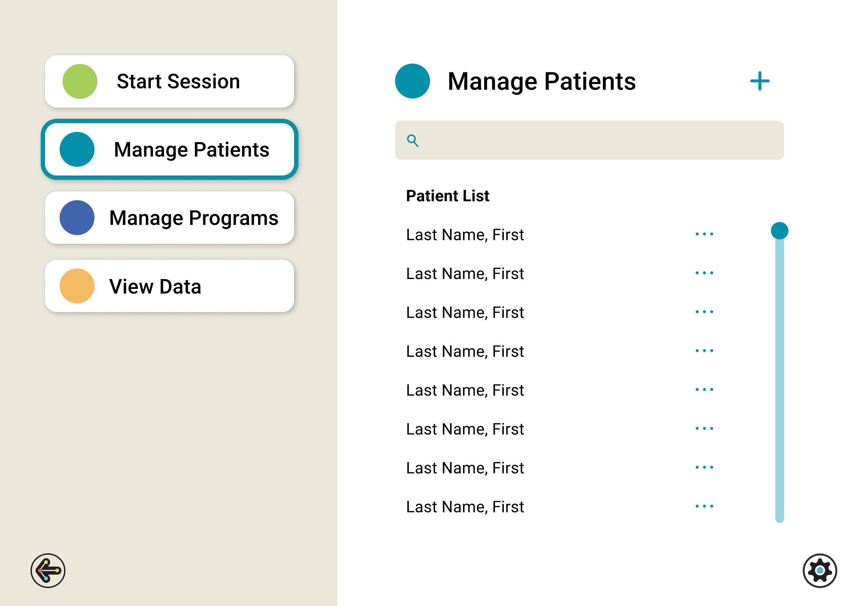This screenshot has height=606, width=868.
Task: Click teal circle beside Manage Patients heading
Action: tap(413, 81)
